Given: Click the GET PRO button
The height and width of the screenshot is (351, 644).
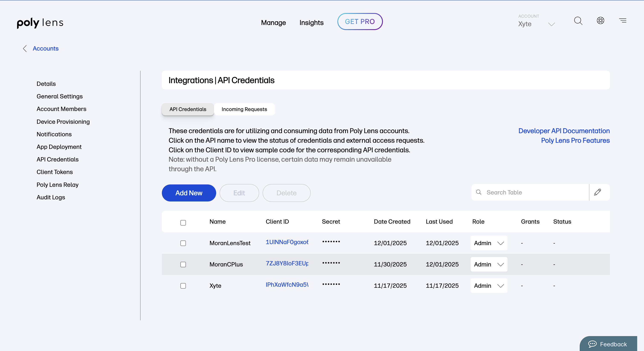Looking at the screenshot, I should click(360, 22).
